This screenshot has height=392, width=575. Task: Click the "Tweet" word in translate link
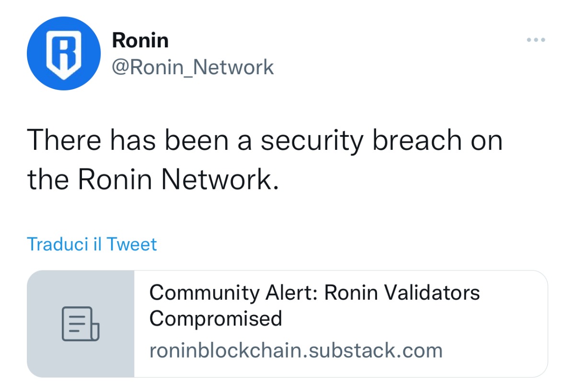coord(132,244)
